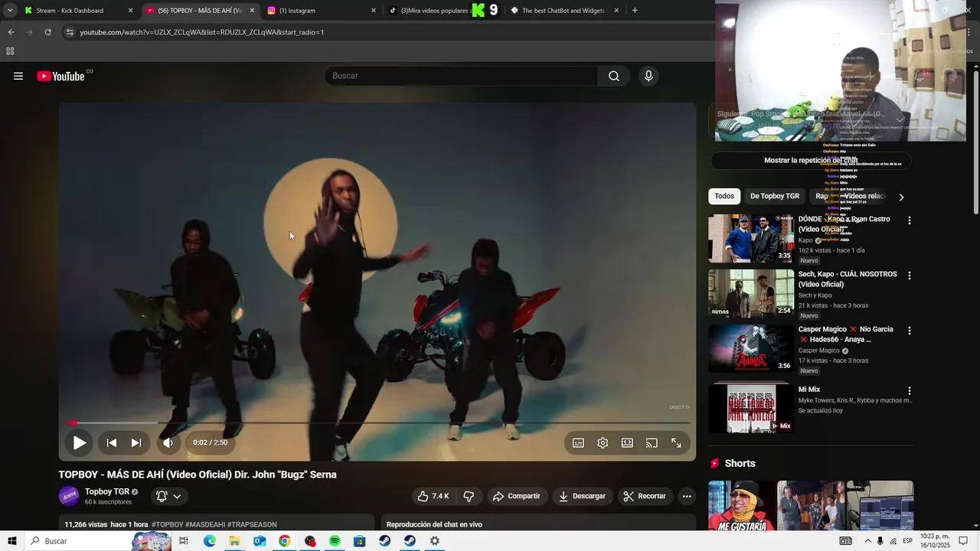Seek on the video progress bar

377,422
